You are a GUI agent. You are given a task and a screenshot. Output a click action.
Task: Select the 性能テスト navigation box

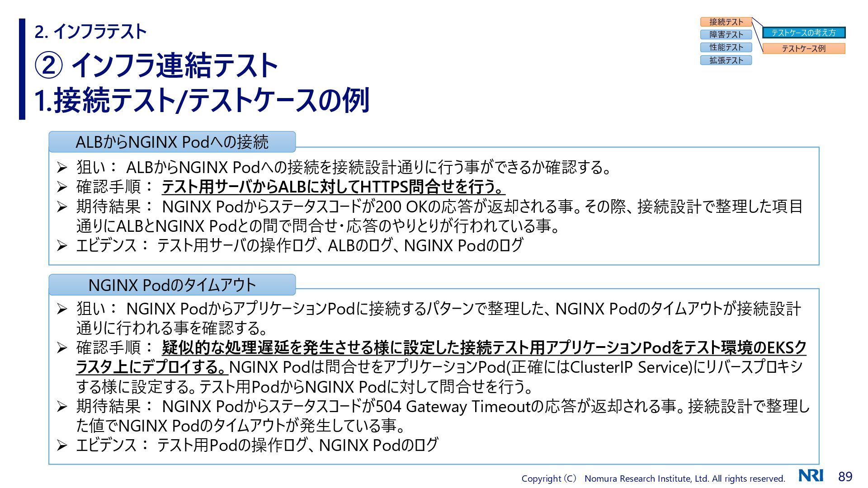coord(726,47)
